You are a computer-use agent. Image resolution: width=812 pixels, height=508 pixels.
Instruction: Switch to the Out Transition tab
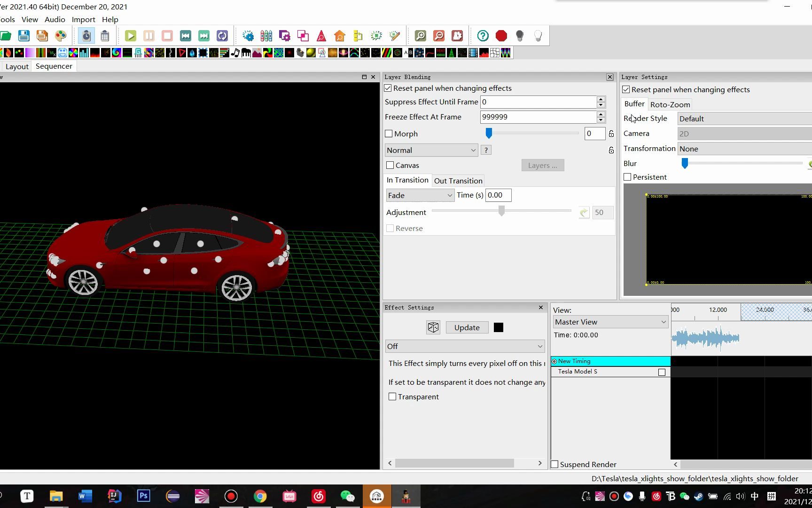pos(458,181)
